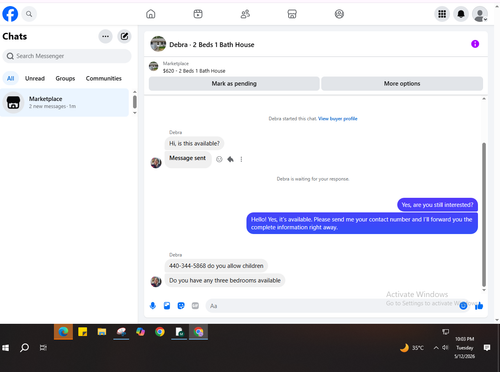Open the Facebook home logo
This screenshot has height=372, width=500.
(x=10, y=14)
